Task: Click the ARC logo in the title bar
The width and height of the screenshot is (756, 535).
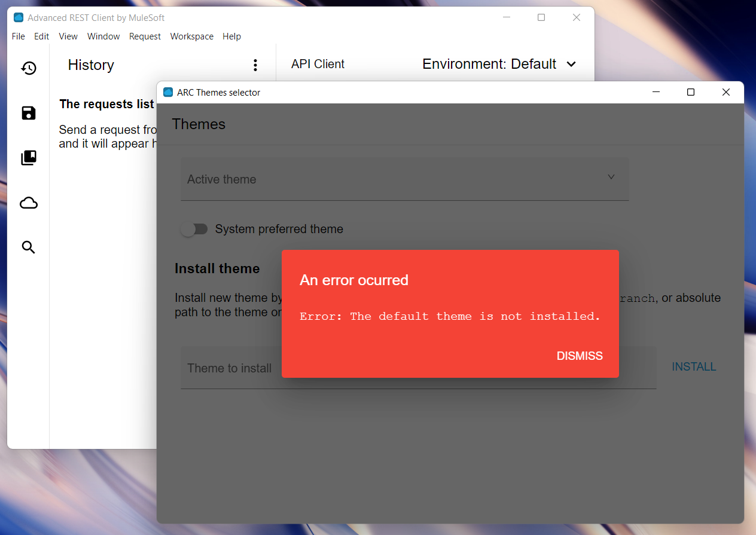Action: [17, 17]
